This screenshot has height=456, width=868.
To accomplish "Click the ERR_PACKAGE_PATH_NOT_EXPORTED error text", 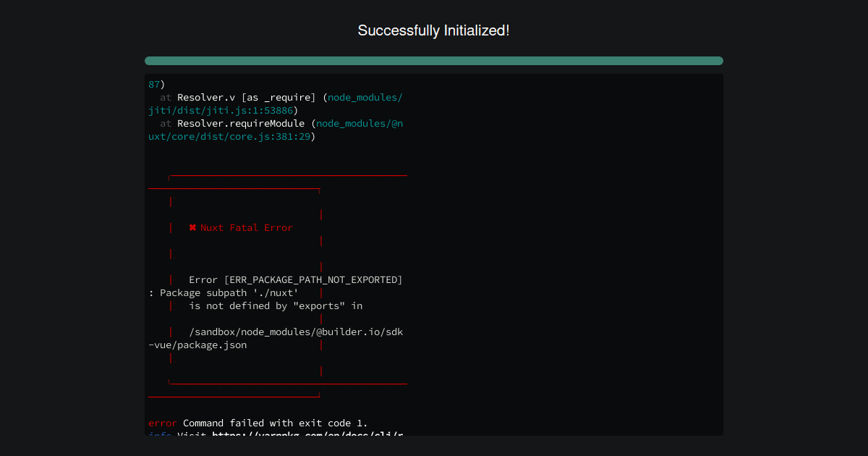I will point(314,279).
